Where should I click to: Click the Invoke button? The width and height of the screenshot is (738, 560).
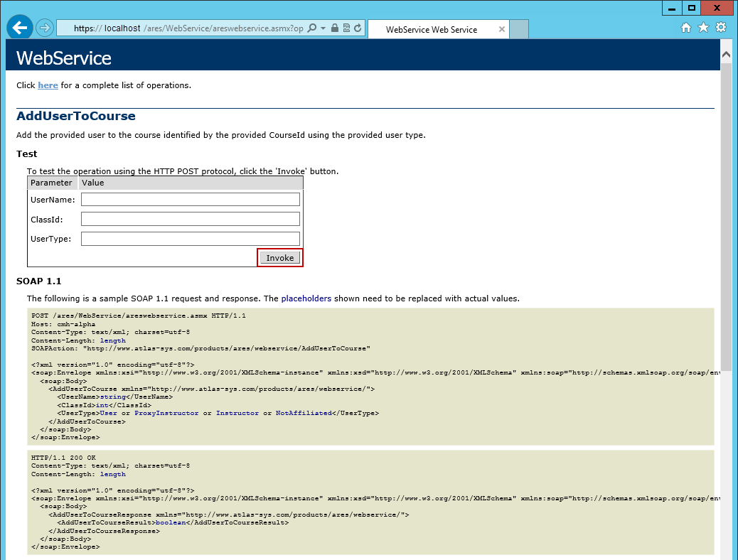(x=279, y=257)
